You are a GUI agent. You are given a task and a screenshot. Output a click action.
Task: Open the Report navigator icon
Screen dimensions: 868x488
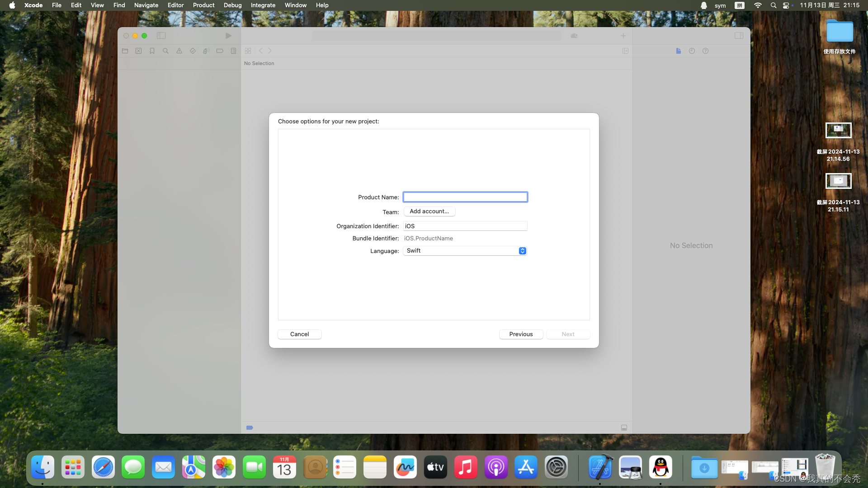click(233, 51)
